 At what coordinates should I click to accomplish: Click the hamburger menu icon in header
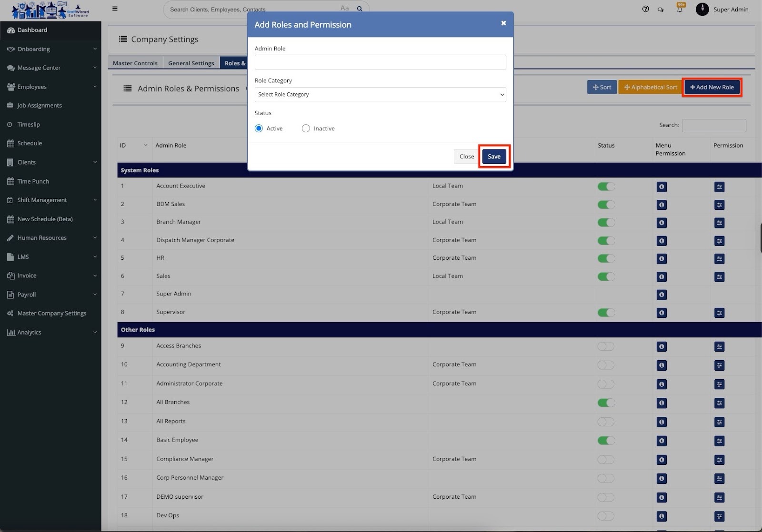(115, 9)
